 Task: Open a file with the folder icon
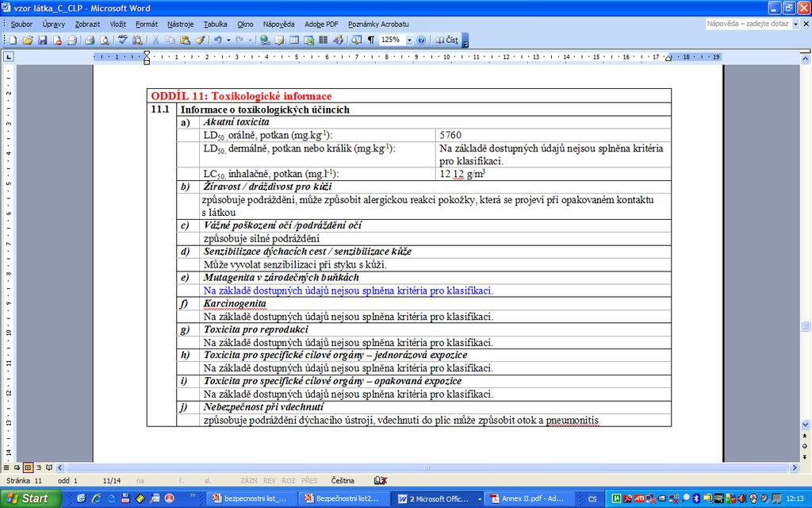point(28,40)
